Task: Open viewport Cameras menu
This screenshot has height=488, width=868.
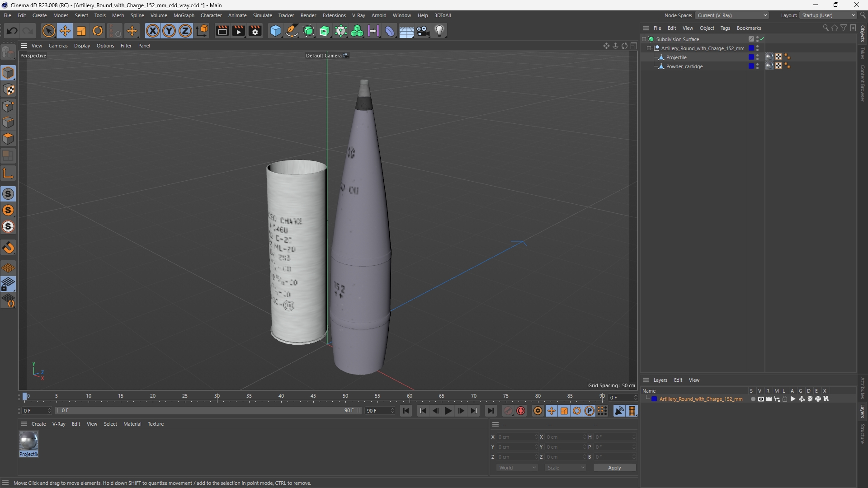Action: [x=58, y=46]
